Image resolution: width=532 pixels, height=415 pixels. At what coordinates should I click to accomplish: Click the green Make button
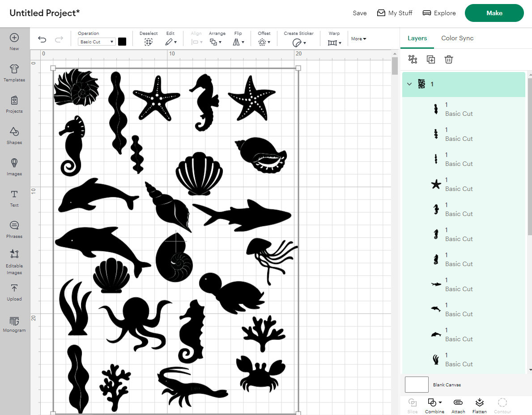point(494,13)
